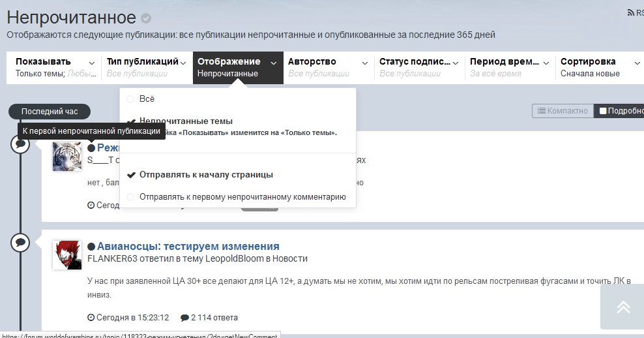Click the replies bubble icon next to 2 114 ответа

pyautogui.click(x=184, y=318)
